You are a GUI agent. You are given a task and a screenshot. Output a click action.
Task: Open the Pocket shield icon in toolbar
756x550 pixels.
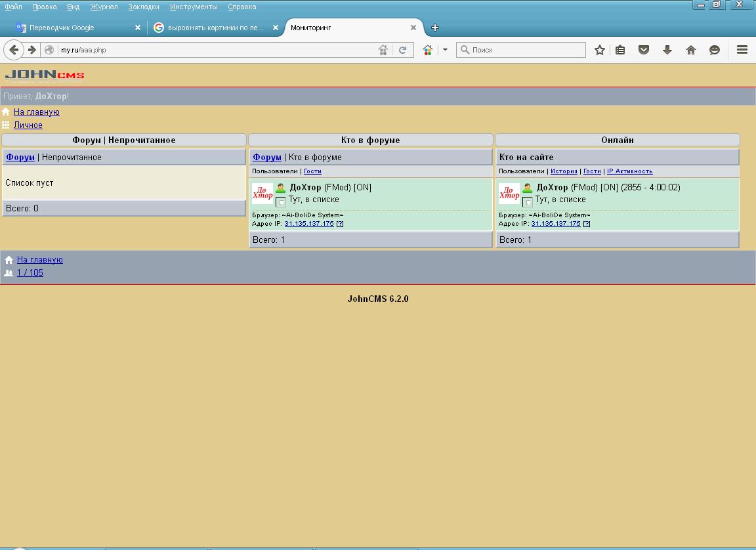point(644,50)
